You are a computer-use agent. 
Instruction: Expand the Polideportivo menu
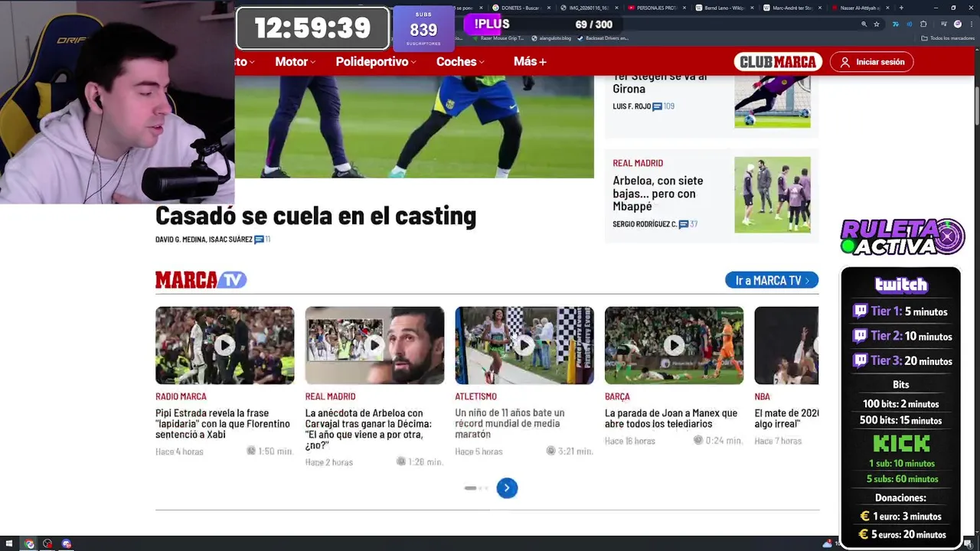pyautogui.click(x=377, y=61)
